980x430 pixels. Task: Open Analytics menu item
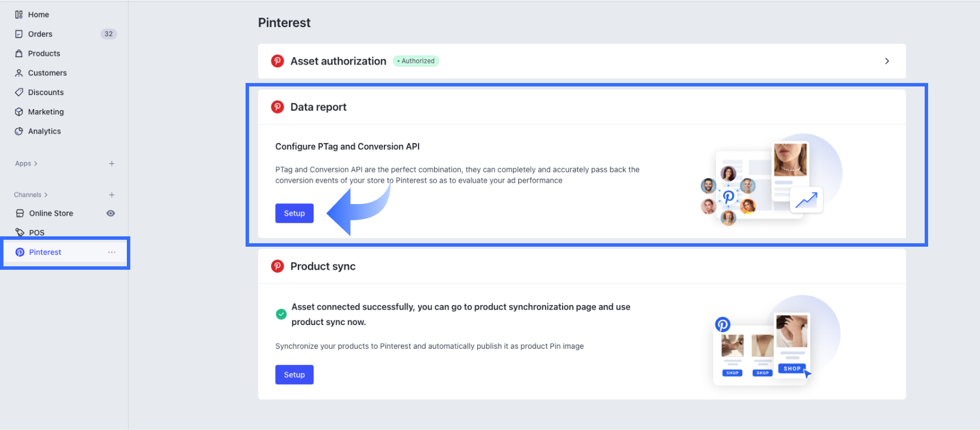44,131
